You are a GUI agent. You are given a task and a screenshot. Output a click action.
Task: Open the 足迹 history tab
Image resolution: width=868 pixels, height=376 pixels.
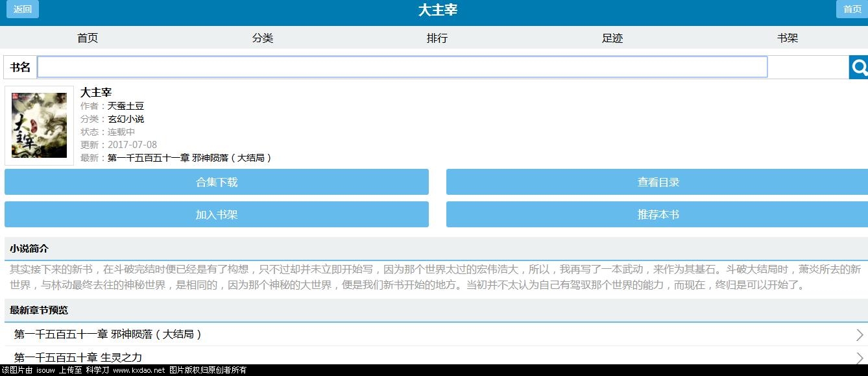(612, 38)
